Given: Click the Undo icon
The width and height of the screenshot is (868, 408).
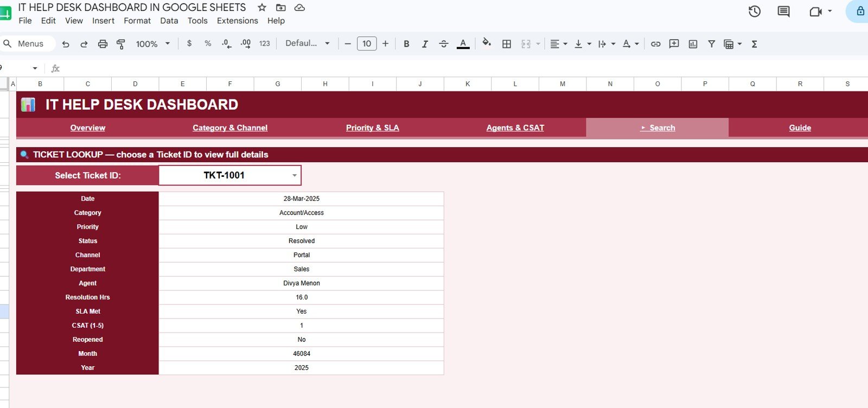Looking at the screenshot, I should coord(66,44).
